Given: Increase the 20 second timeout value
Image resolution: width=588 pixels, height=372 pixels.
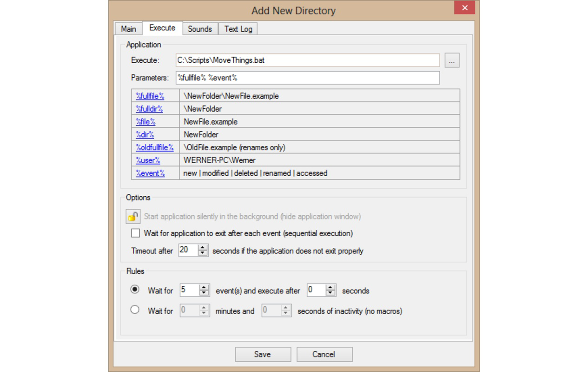Looking at the screenshot, I should tap(204, 248).
